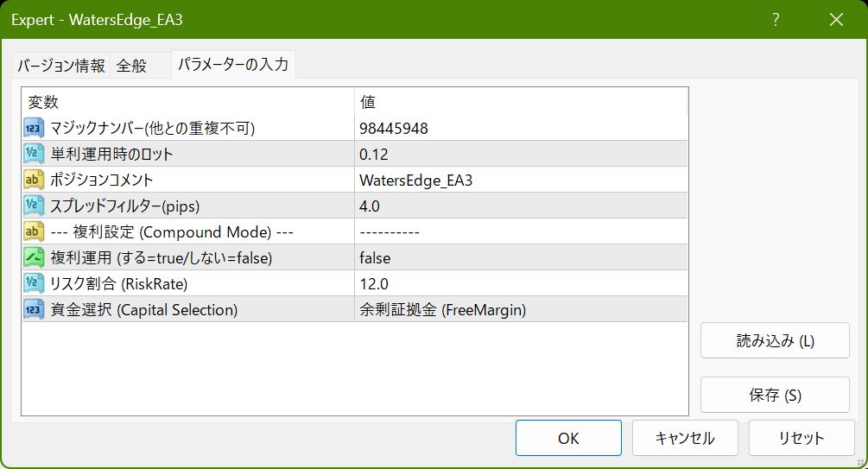Click the リセット button
The height and width of the screenshot is (469, 868).
pyautogui.click(x=801, y=438)
